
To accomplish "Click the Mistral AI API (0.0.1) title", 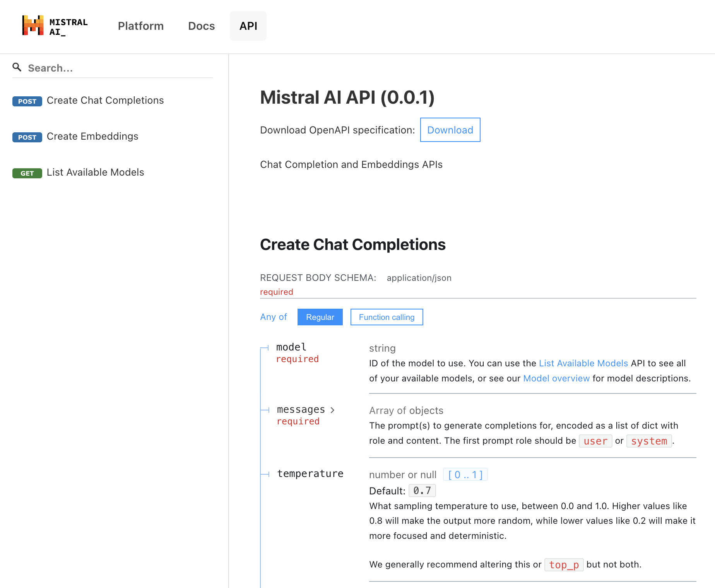I will click(347, 97).
